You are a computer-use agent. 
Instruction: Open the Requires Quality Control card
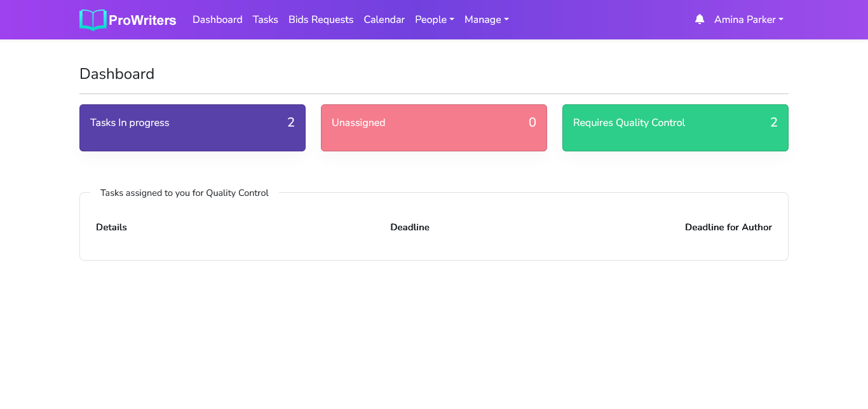click(675, 128)
